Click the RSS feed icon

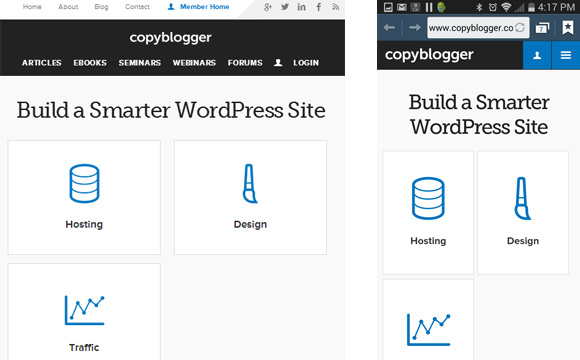335,7
